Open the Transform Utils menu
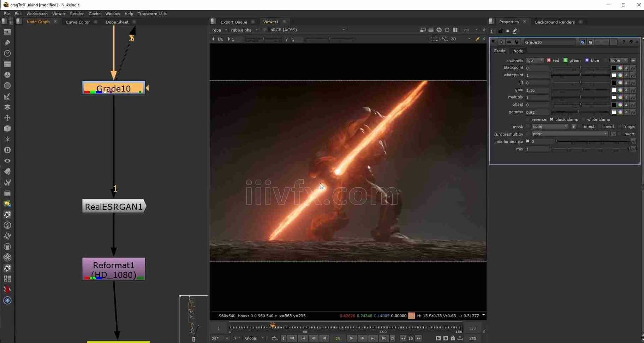This screenshot has width=644, height=343. 152,14
